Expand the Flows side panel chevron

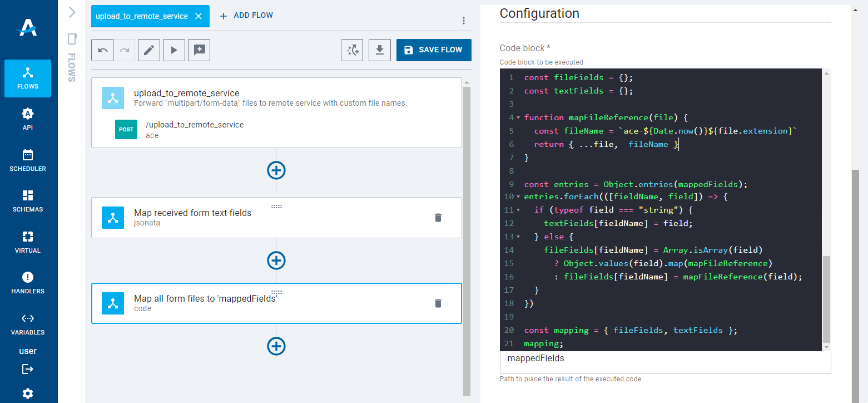pos(72,12)
